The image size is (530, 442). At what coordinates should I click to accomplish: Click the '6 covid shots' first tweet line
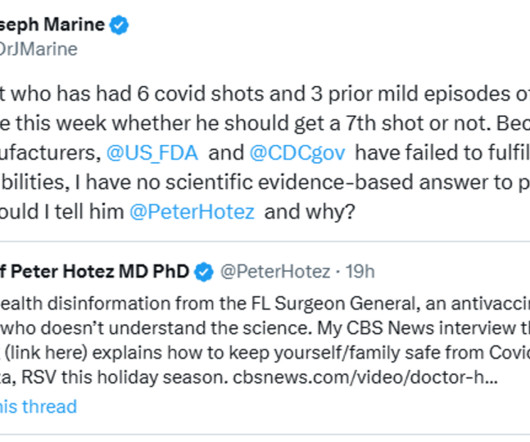265,94
